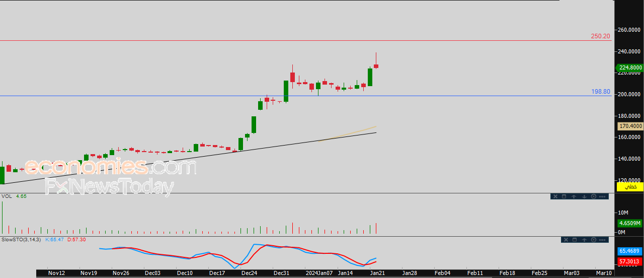Viewport: 644px width, 278px height.
Task: Select the VOL indicator label
Action: (x=7, y=196)
